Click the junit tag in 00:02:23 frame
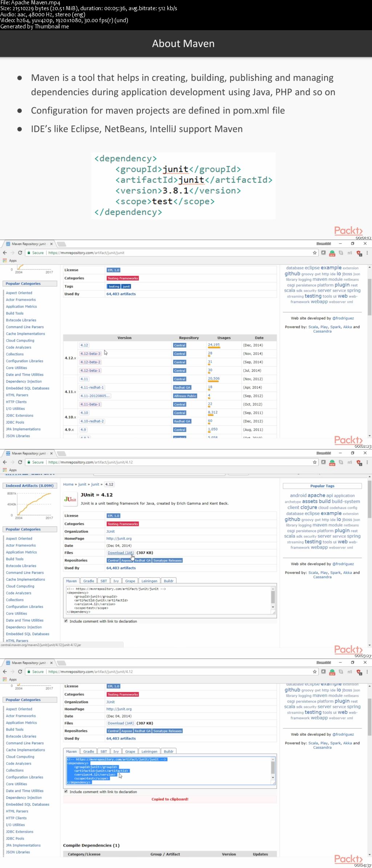 coord(126,286)
